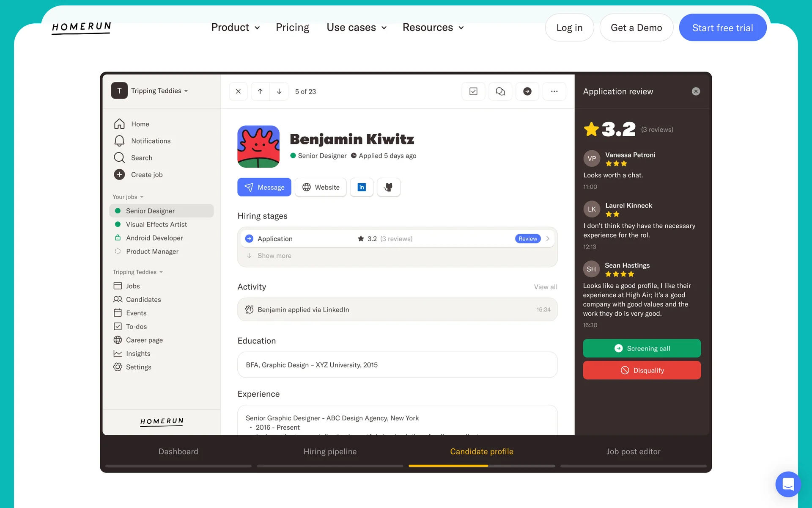Click Benjamin Kiwitz's avatar image
Screen dimensions: 812x508
tap(258, 146)
